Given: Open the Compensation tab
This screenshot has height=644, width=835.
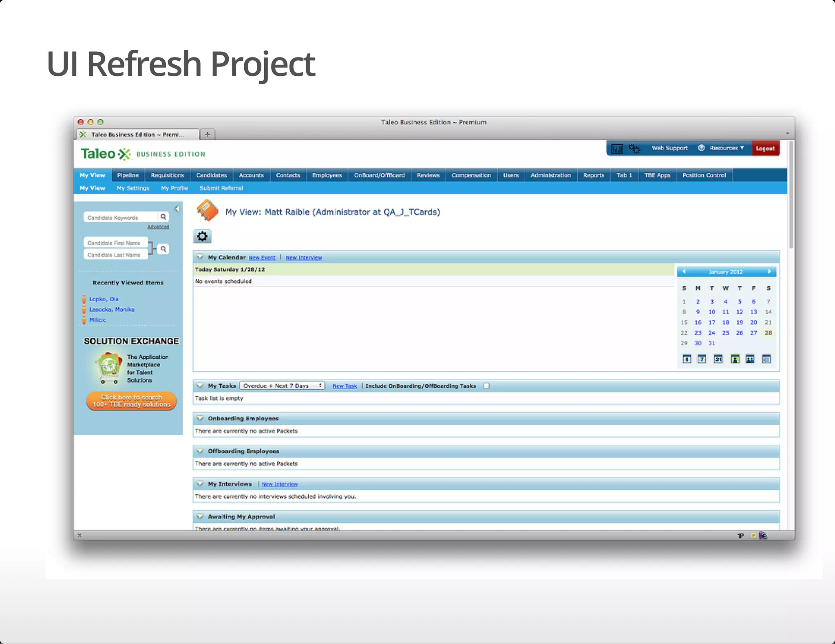Looking at the screenshot, I should point(471,175).
